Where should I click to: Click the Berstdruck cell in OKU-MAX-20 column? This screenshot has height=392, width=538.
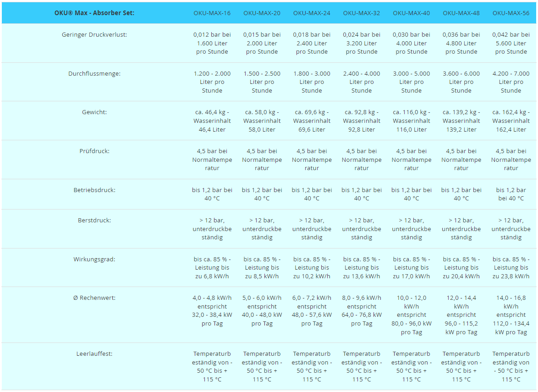262,229
